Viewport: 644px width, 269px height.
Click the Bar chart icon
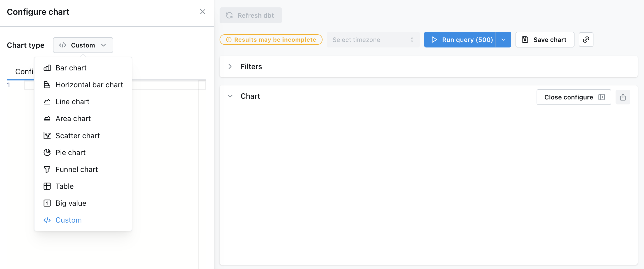pyautogui.click(x=47, y=68)
